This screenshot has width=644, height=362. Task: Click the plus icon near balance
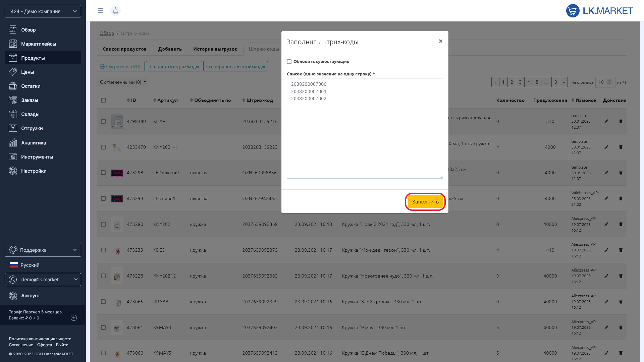point(74,318)
